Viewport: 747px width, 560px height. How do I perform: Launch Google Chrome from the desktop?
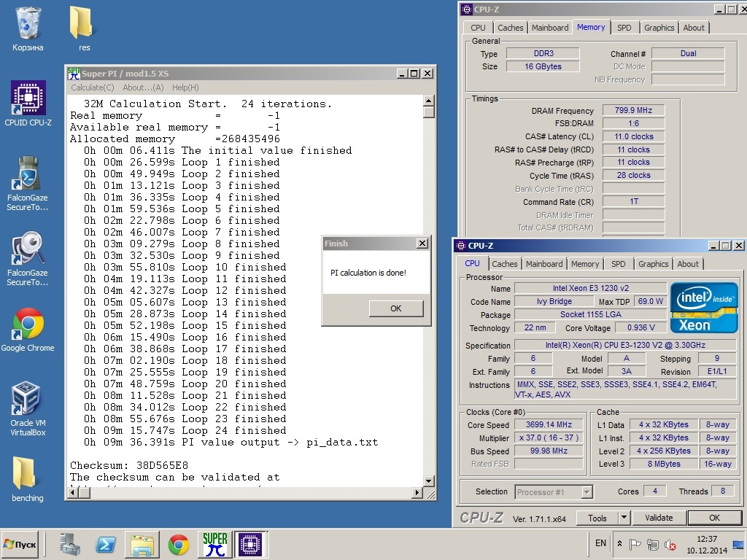(x=28, y=330)
